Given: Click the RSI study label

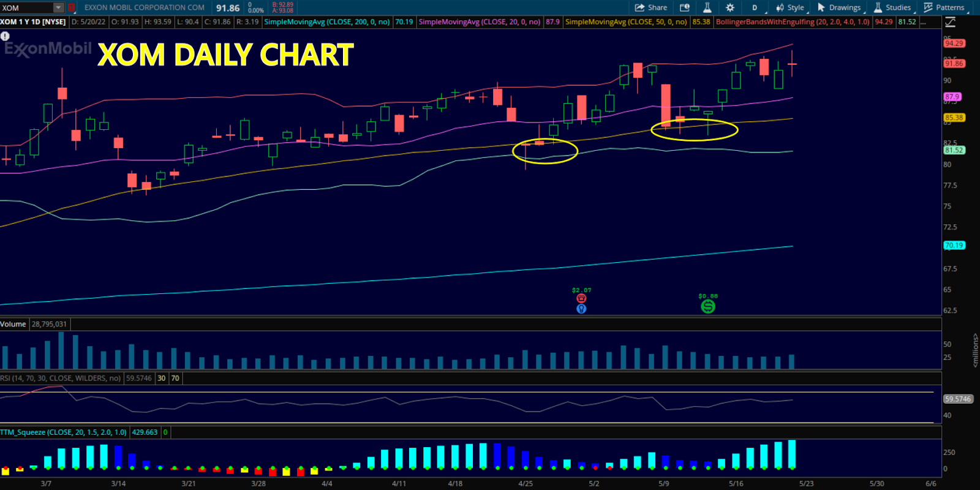Looking at the screenshot, I should tap(61, 379).
